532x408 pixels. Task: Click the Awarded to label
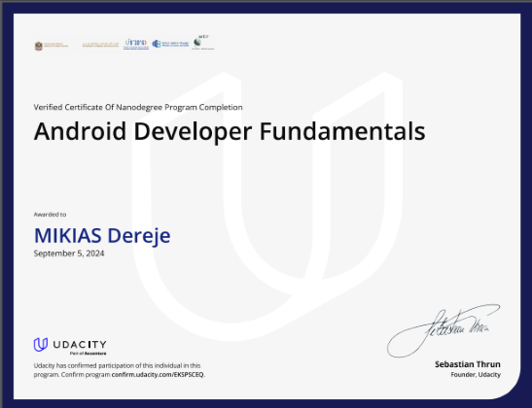tap(50, 214)
